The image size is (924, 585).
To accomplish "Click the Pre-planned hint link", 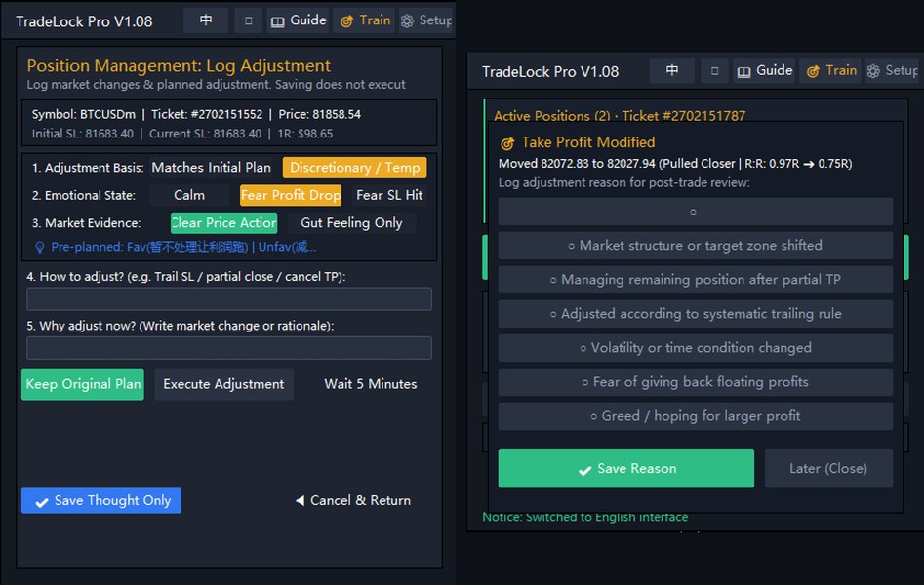I will (177, 247).
